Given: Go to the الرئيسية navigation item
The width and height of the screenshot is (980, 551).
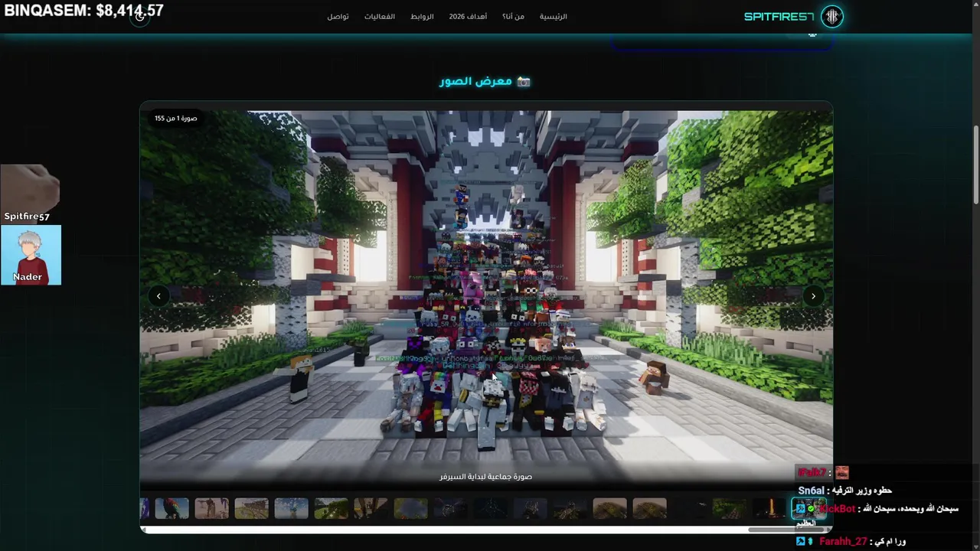Looking at the screenshot, I should 553,17.
